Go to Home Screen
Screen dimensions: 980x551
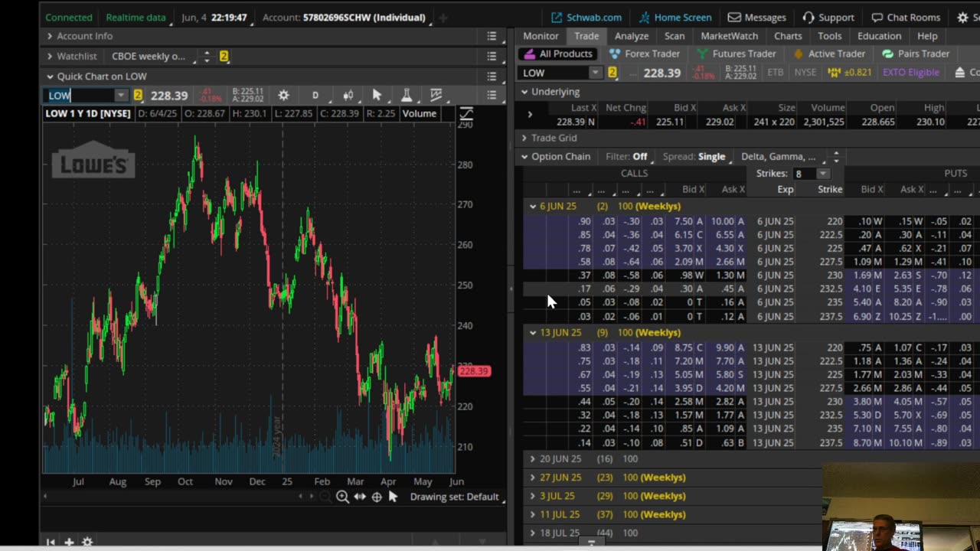(675, 17)
